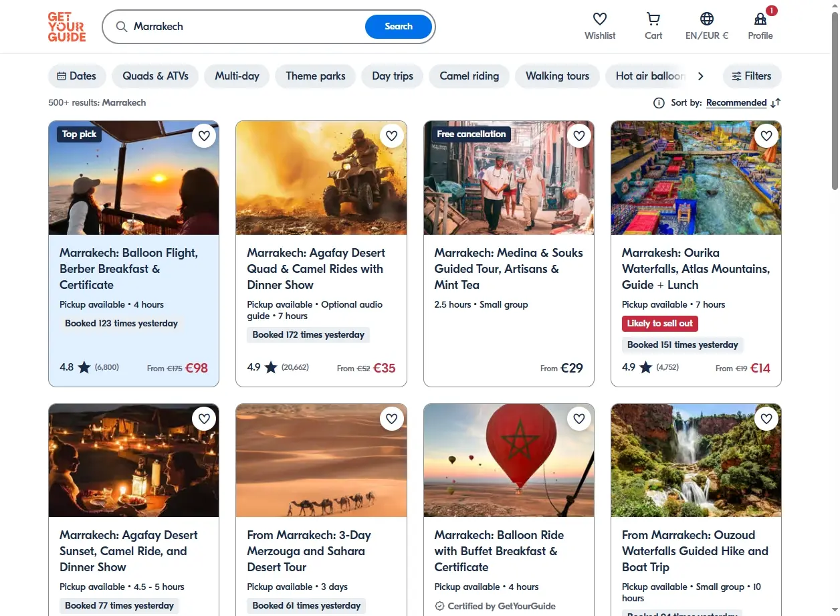Click the €14 price on Ourika card
Screen dimensions: 840x616
tap(760, 368)
